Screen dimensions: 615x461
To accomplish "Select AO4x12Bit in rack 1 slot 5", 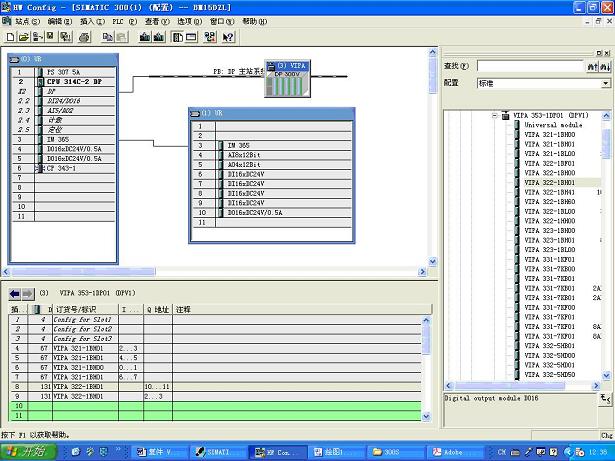I will (273, 165).
